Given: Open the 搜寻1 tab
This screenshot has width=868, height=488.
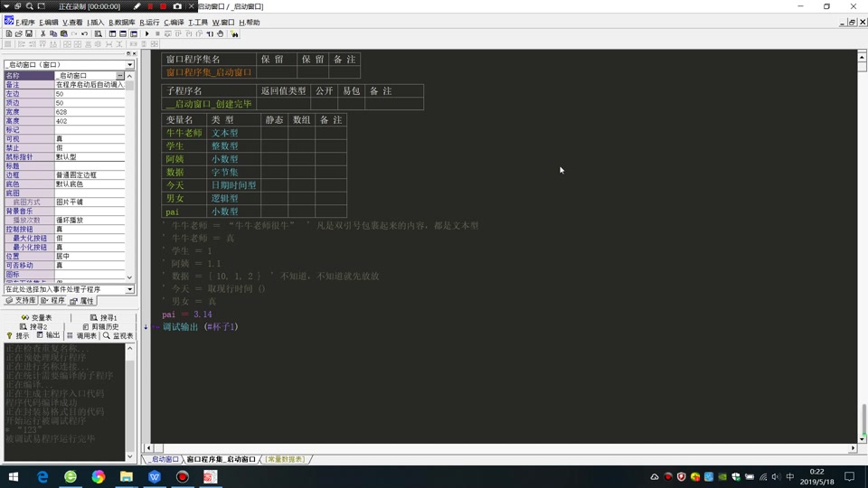Looking at the screenshot, I should tap(103, 317).
